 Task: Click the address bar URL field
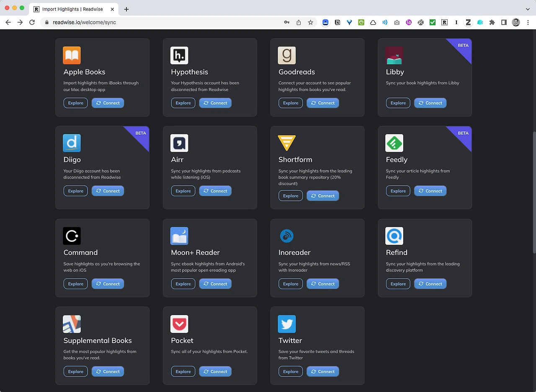click(x=167, y=22)
